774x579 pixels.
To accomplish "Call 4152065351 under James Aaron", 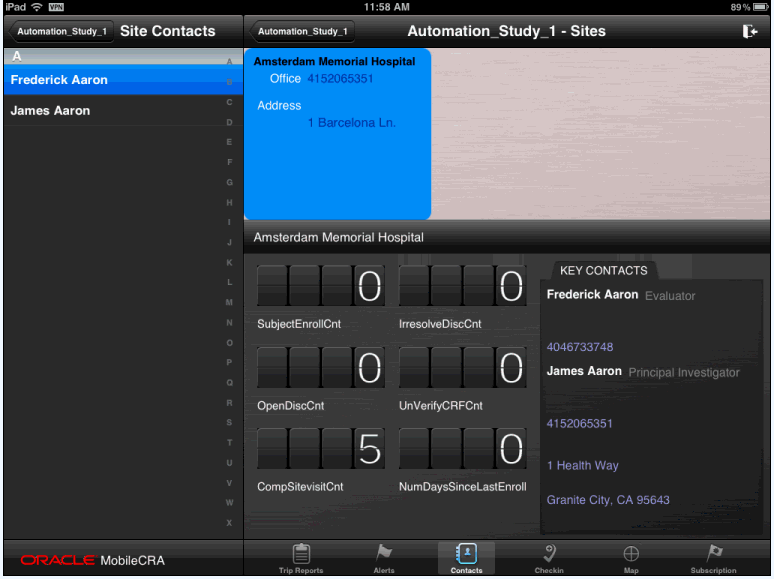I will pyautogui.click(x=580, y=424).
